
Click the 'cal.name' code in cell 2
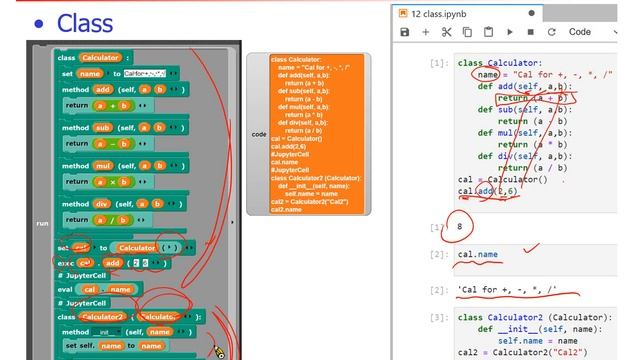point(478,254)
